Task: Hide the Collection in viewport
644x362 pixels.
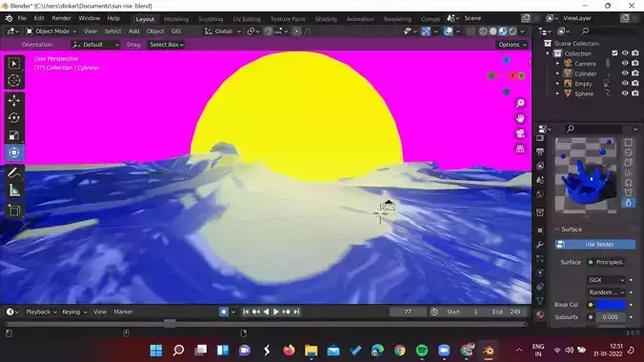Action: pyautogui.click(x=625, y=53)
